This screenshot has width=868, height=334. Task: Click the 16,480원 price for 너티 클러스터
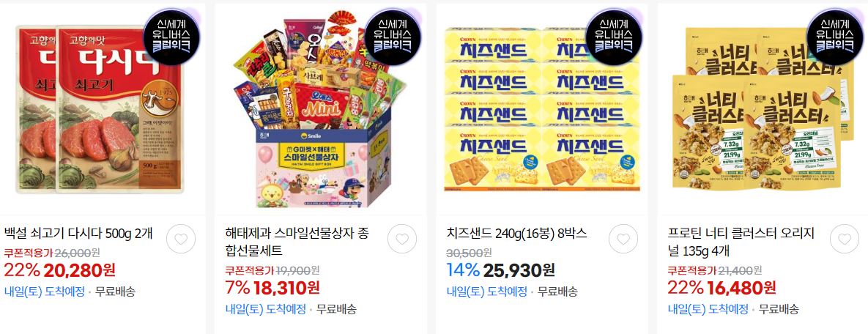tap(741, 287)
